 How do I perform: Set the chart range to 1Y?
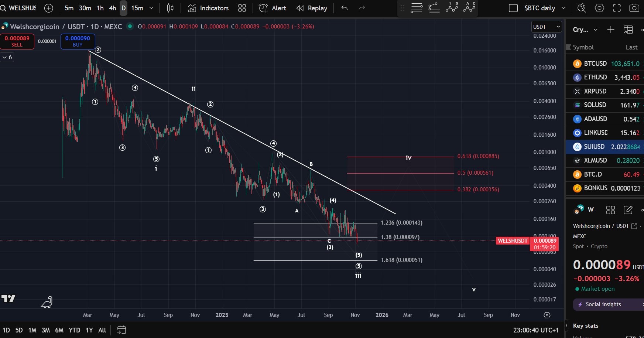point(89,330)
